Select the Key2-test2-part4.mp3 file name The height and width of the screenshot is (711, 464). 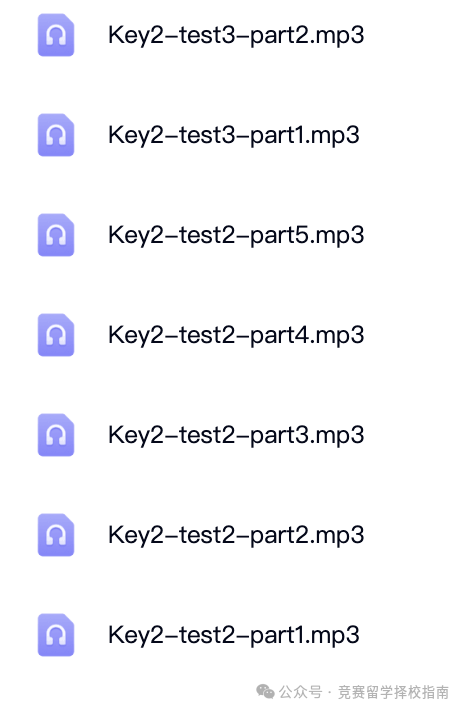coord(236,336)
